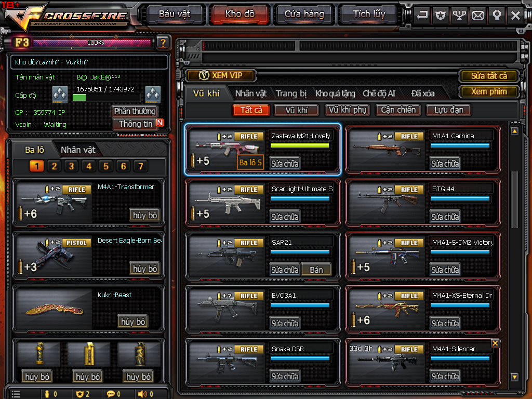Image resolution: width=532 pixels, height=399 pixels.
Task: Open the Tích lũy top menu
Action: 369,14
